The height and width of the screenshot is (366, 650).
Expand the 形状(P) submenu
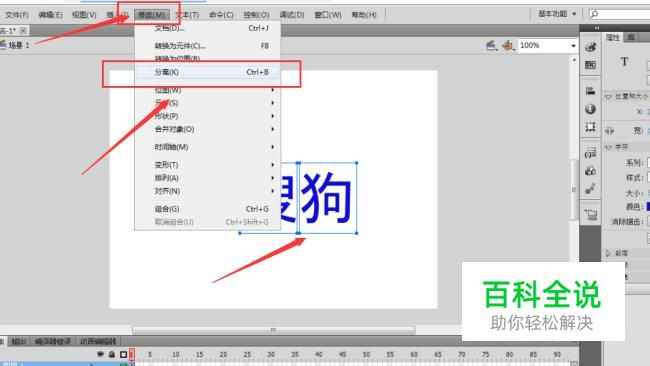tap(208, 116)
